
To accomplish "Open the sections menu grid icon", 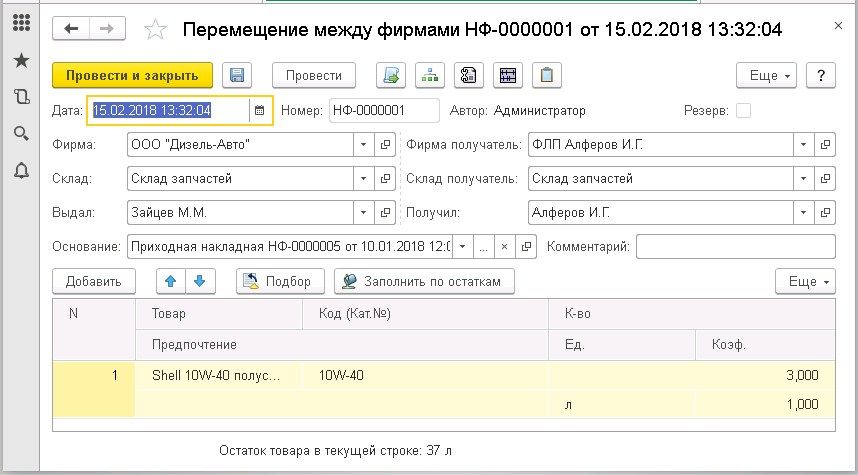I will tap(21, 22).
